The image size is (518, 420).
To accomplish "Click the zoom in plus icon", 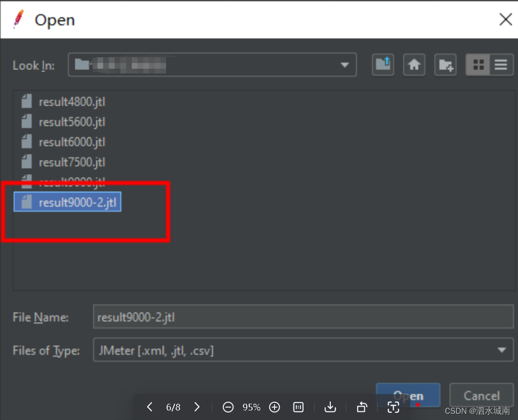I will click(x=275, y=407).
